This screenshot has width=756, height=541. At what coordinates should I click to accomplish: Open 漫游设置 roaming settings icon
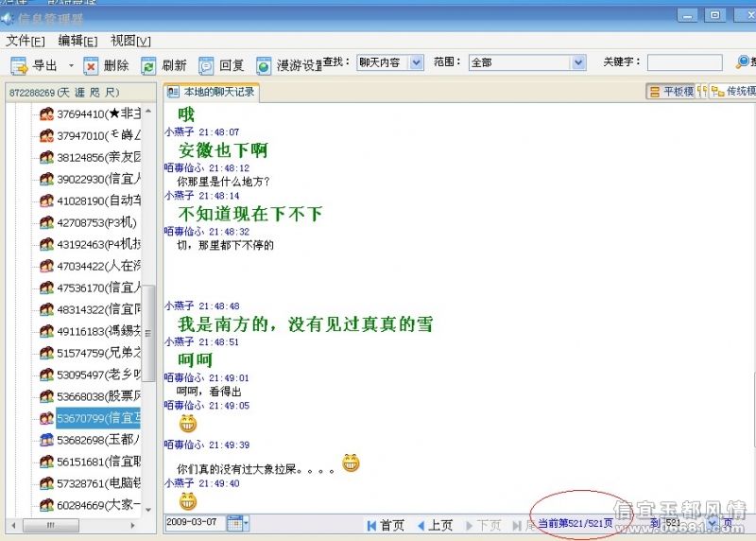pos(264,65)
